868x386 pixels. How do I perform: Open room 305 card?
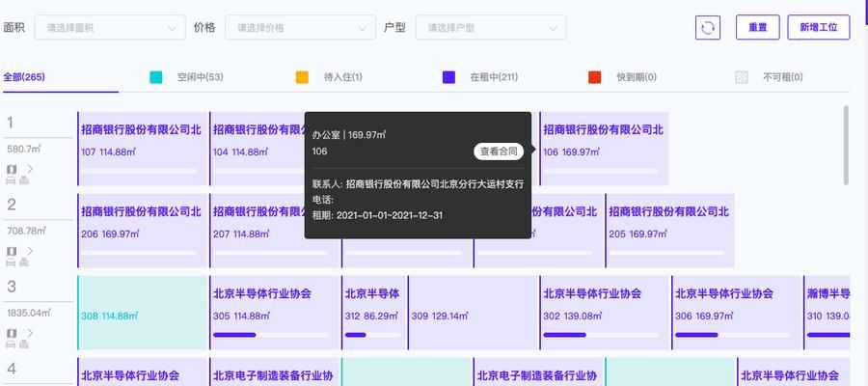tap(274, 313)
